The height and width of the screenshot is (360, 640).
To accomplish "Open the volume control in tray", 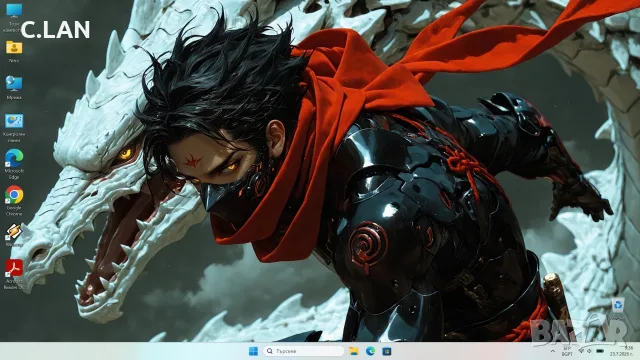I will click(x=589, y=351).
